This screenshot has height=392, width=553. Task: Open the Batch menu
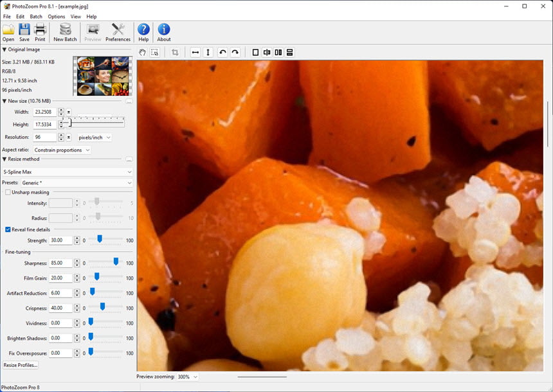[36, 17]
